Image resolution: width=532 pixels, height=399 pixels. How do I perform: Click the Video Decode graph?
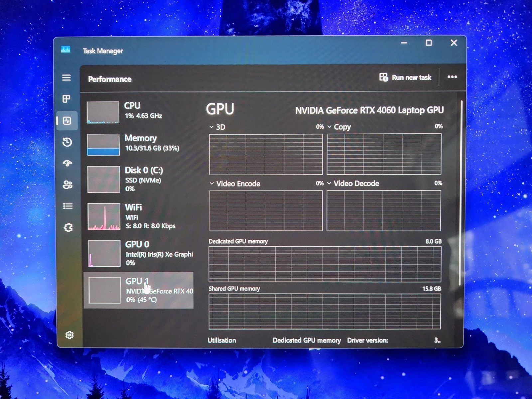coord(384,211)
